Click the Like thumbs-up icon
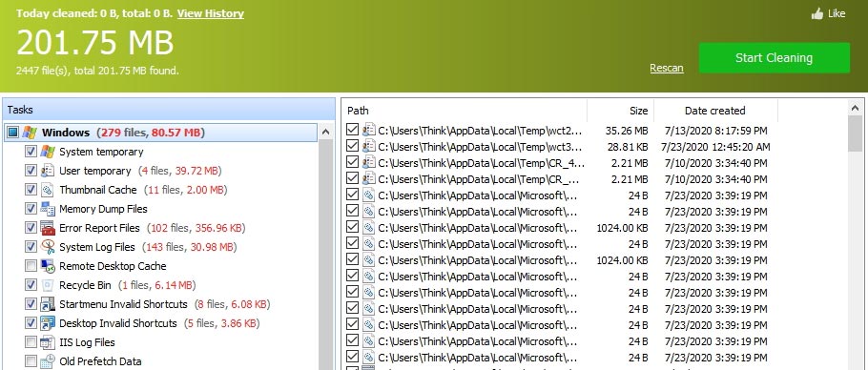This screenshot has height=370, width=868. [816, 13]
